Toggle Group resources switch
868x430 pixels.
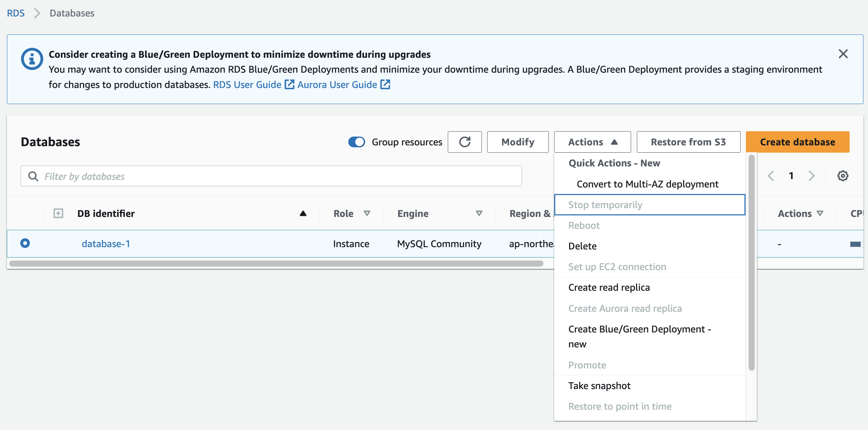(356, 142)
